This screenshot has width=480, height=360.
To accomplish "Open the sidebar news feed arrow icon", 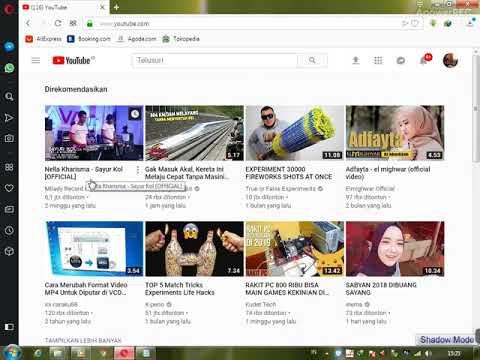I will point(9,118).
